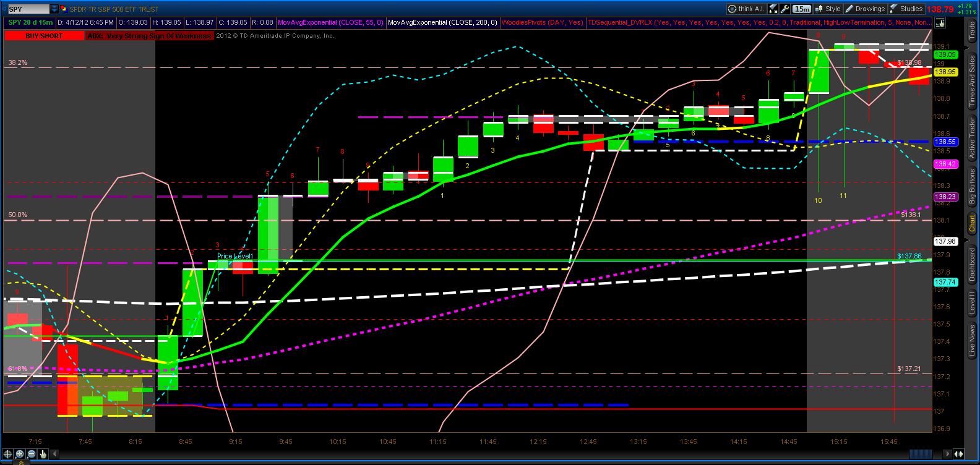
Task: Click the 50.0% Fibonacci level label
Action: point(17,215)
